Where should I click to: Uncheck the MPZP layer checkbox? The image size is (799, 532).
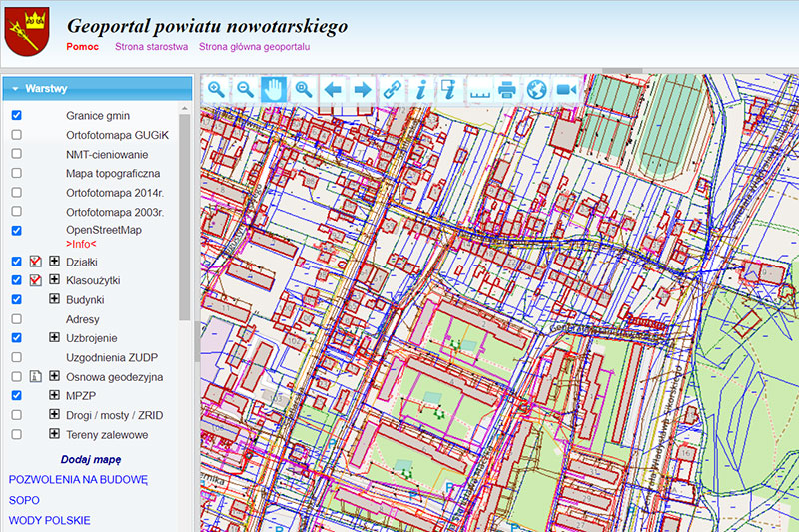coord(16,395)
